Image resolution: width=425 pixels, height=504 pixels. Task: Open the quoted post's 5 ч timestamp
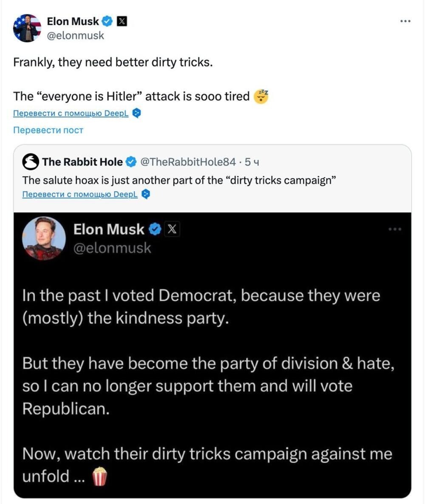252,162
